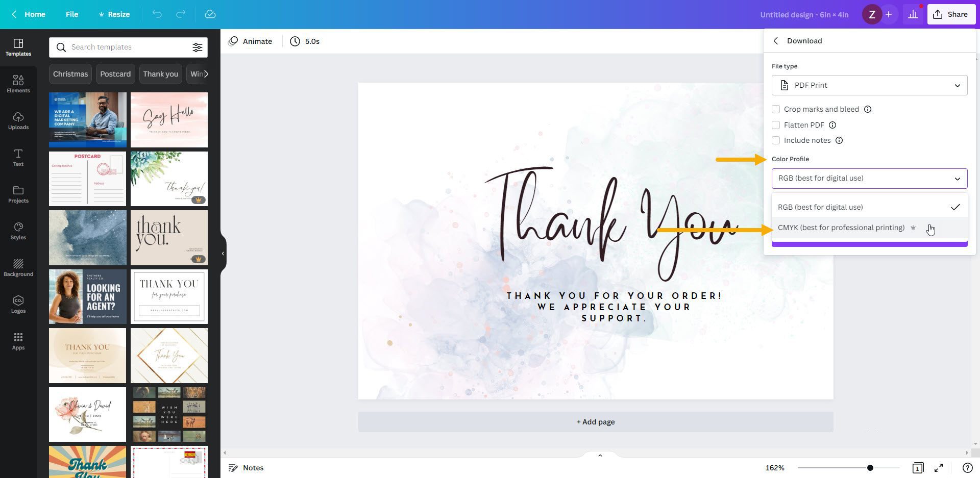This screenshot has height=478, width=980.
Task: Check the Flatten PDF option
Action: pos(776,125)
